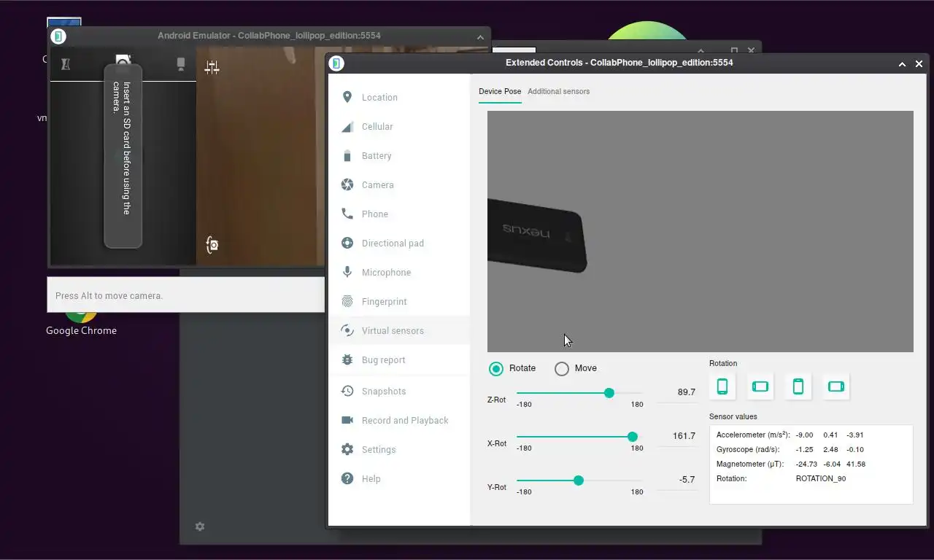Roll up the Android Emulator window
The image size is (934, 560).
(480, 36)
